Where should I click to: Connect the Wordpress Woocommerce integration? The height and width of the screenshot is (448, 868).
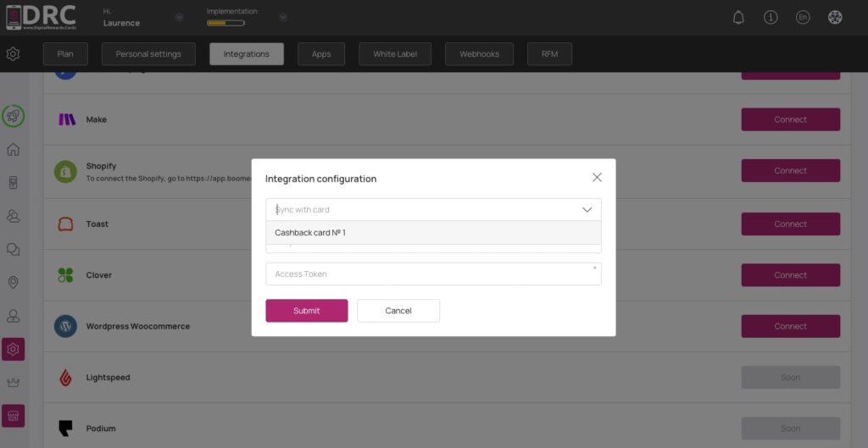791,326
